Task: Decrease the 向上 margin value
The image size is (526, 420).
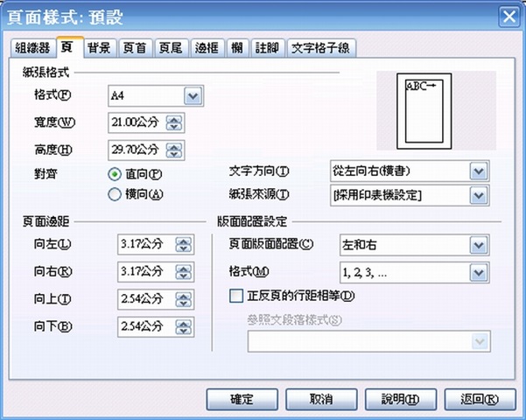Action: point(184,304)
